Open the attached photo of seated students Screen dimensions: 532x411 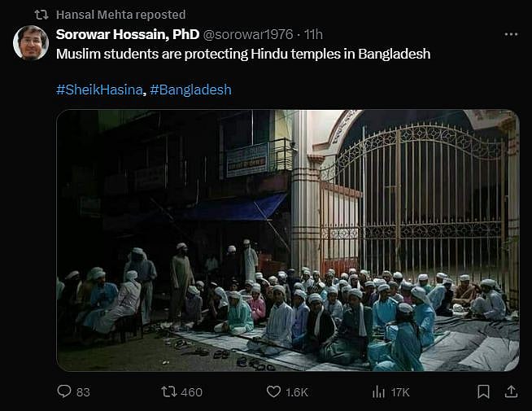(288, 240)
